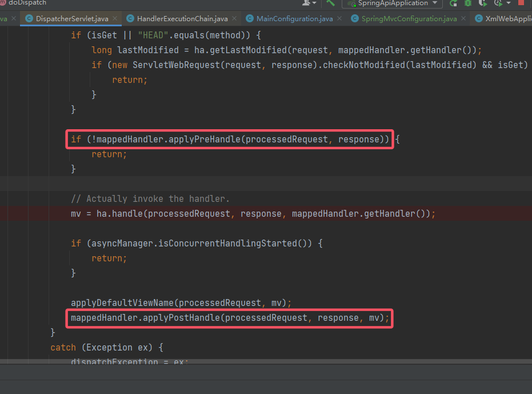
Task: Open the user account icon menu
Action: (x=306, y=3)
